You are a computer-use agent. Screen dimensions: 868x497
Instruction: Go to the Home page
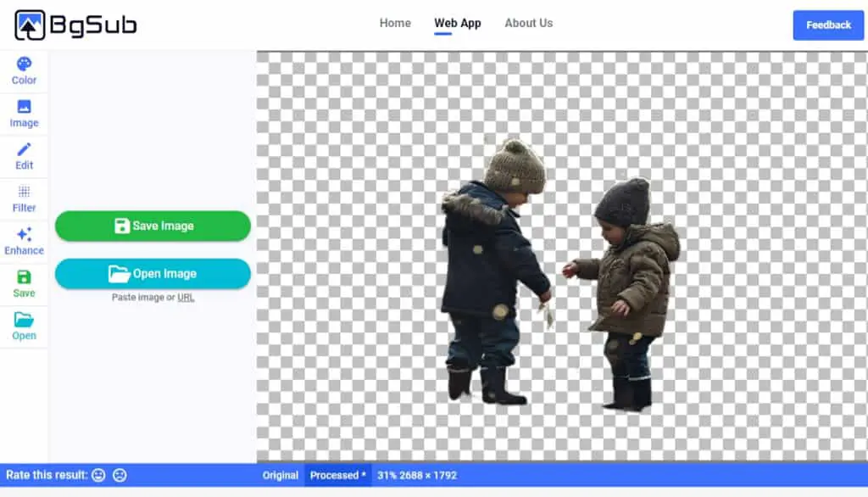[395, 23]
